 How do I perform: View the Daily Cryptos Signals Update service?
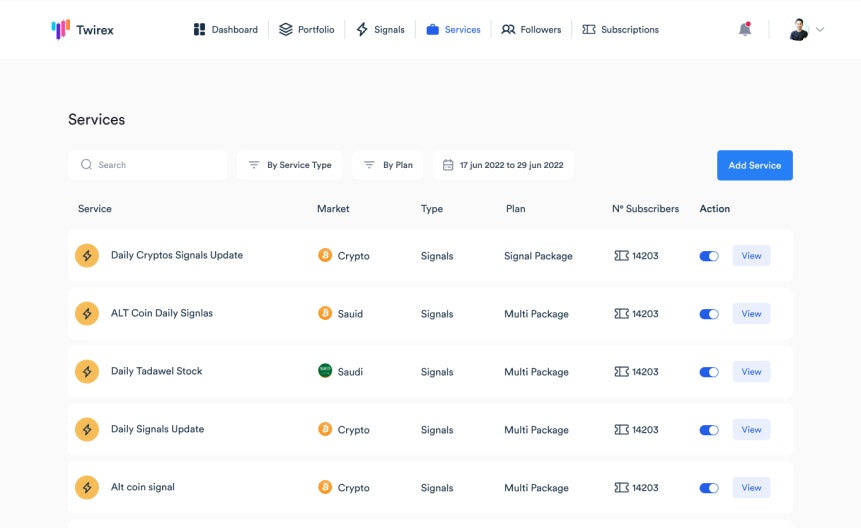[x=751, y=256]
